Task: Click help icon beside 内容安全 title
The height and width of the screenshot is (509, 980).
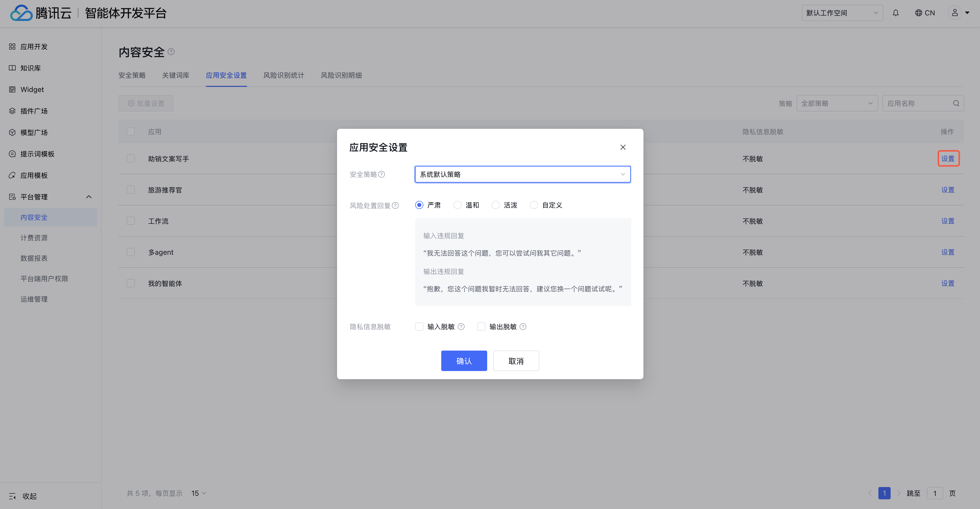Action: click(x=171, y=52)
